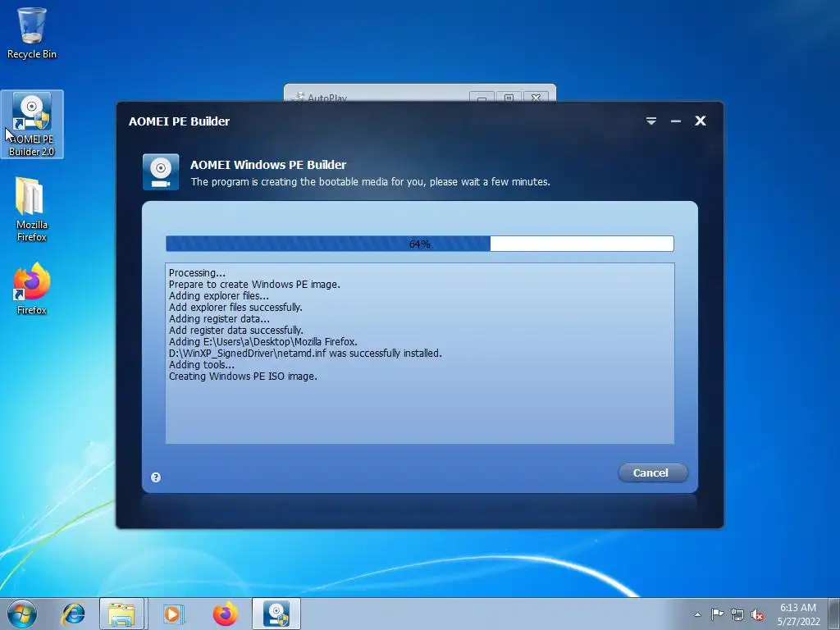Image resolution: width=840 pixels, height=630 pixels.
Task: Minimize the AutoPlay window behind
Action: click(x=482, y=98)
